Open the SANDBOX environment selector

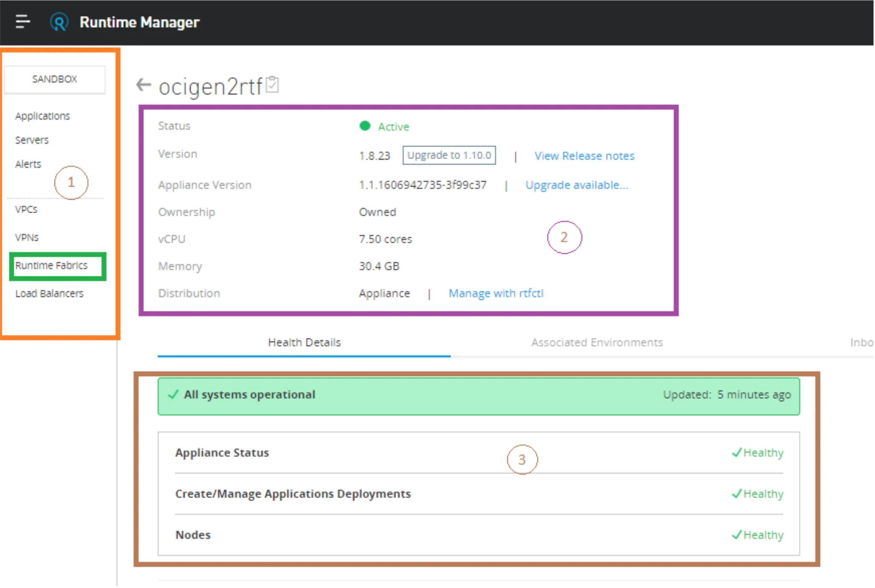coord(55,79)
